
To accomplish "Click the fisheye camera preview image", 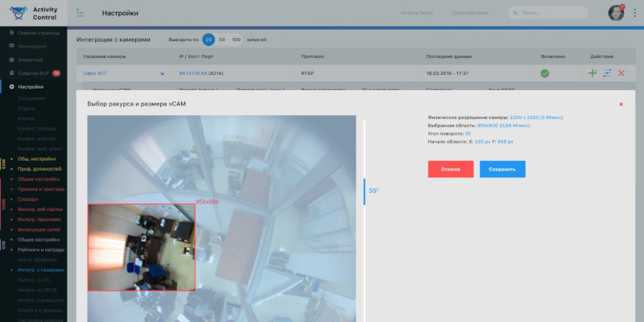I will tap(221, 218).
